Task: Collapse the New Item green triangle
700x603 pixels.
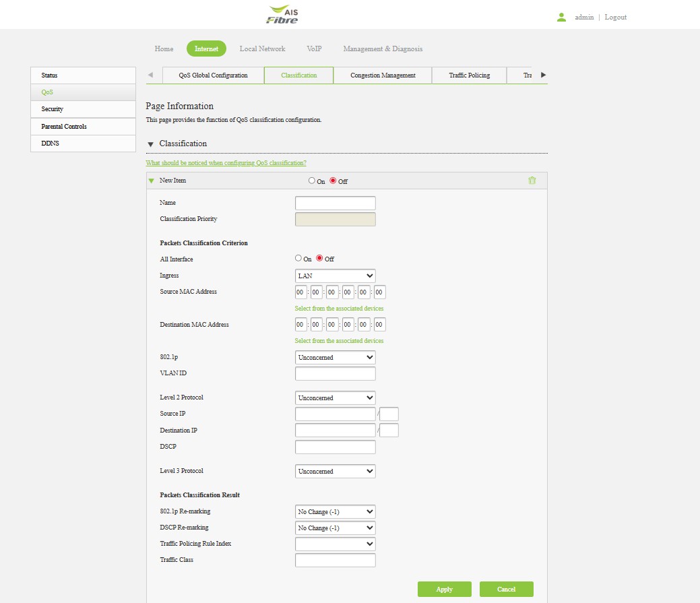Action: pos(152,181)
